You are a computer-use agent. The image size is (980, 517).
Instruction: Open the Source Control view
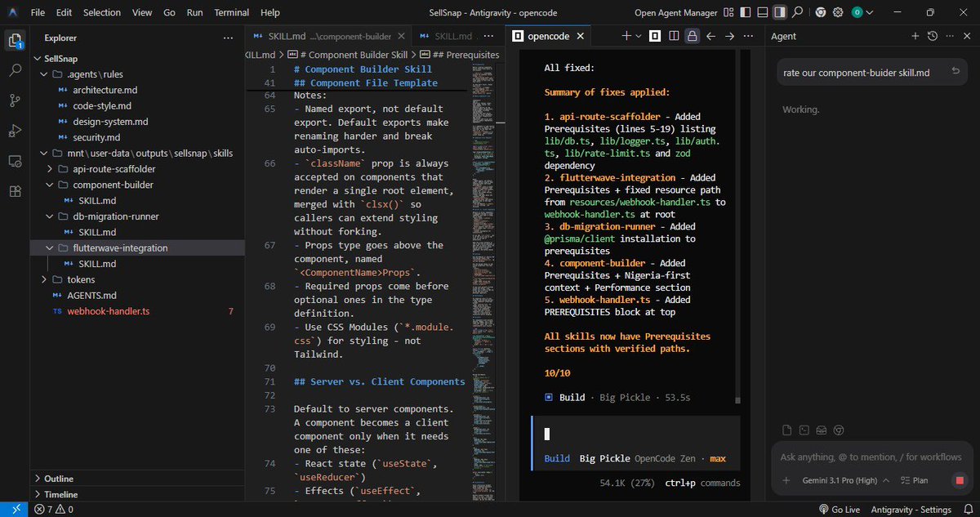point(15,100)
